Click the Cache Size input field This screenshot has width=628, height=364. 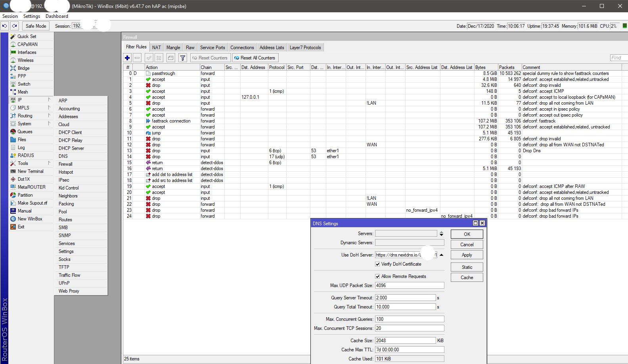pos(405,341)
